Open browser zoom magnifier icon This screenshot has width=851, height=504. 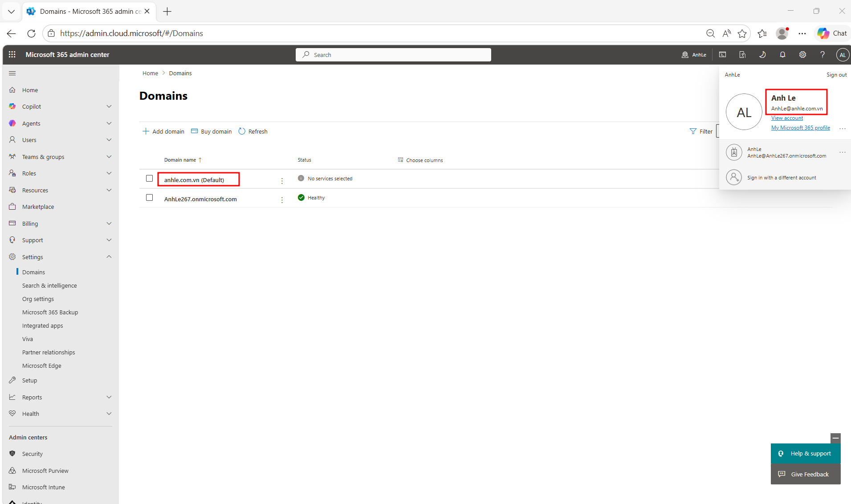pyautogui.click(x=710, y=33)
